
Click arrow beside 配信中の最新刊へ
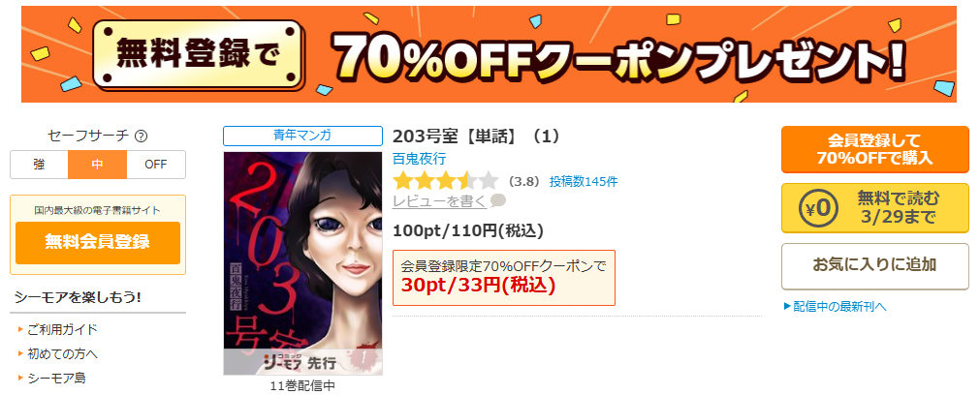point(787,306)
